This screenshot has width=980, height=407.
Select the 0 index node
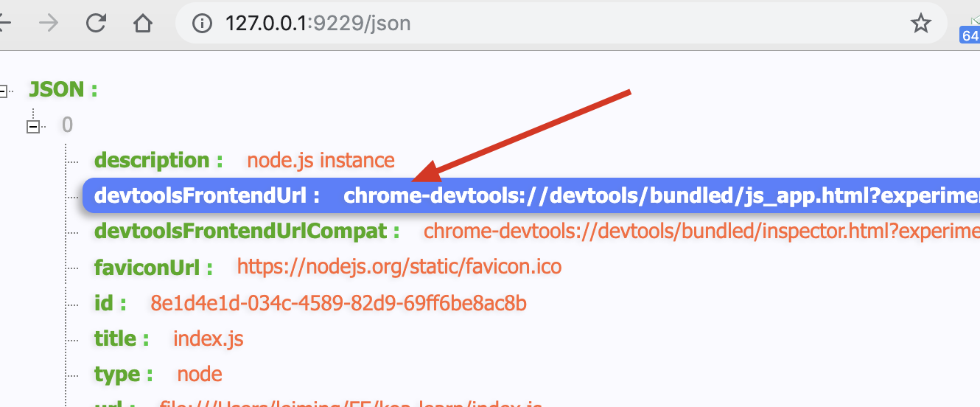(67, 125)
